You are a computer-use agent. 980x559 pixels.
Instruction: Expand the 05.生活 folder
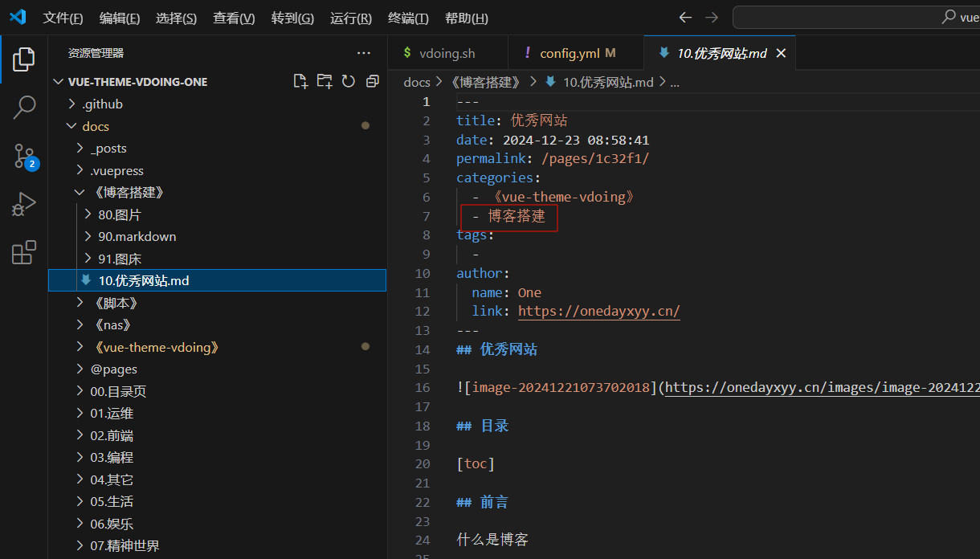pos(218,502)
